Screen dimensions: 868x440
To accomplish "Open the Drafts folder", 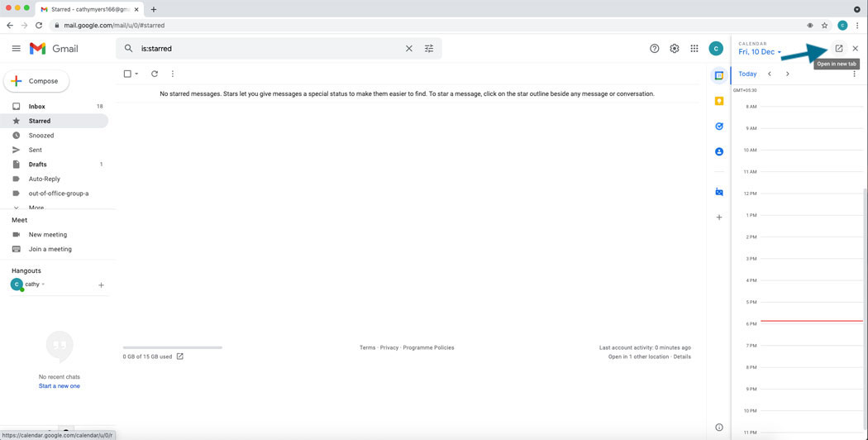I will (x=54, y=164).
